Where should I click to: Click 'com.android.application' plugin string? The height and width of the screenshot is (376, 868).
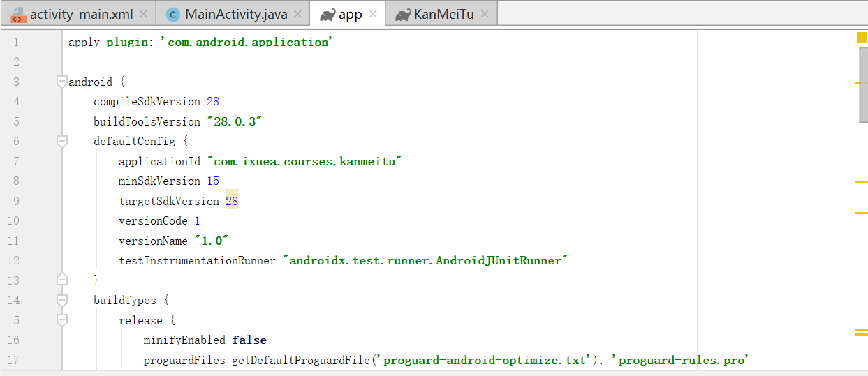coord(247,42)
